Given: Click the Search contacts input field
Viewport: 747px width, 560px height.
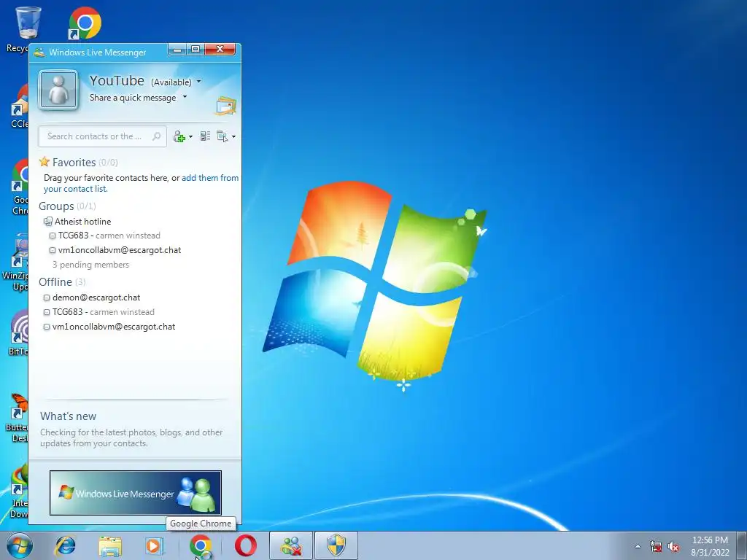Looking at the screenshot, I should 102,136.
